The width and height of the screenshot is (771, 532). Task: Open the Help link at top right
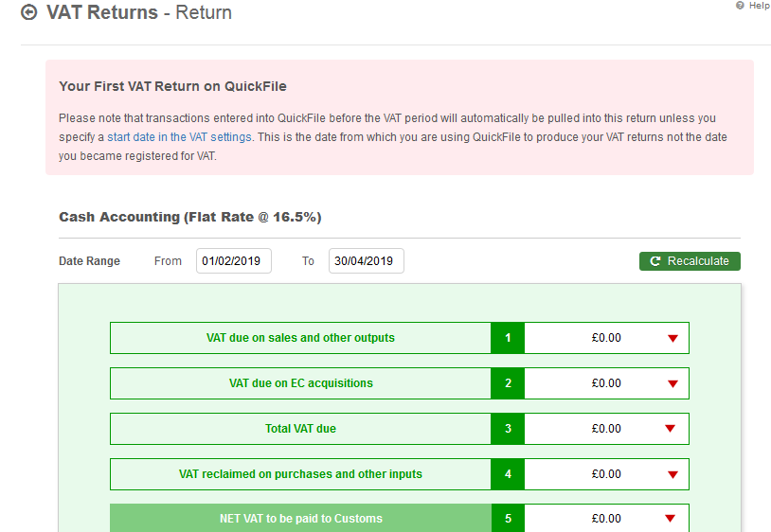[753, 6]
